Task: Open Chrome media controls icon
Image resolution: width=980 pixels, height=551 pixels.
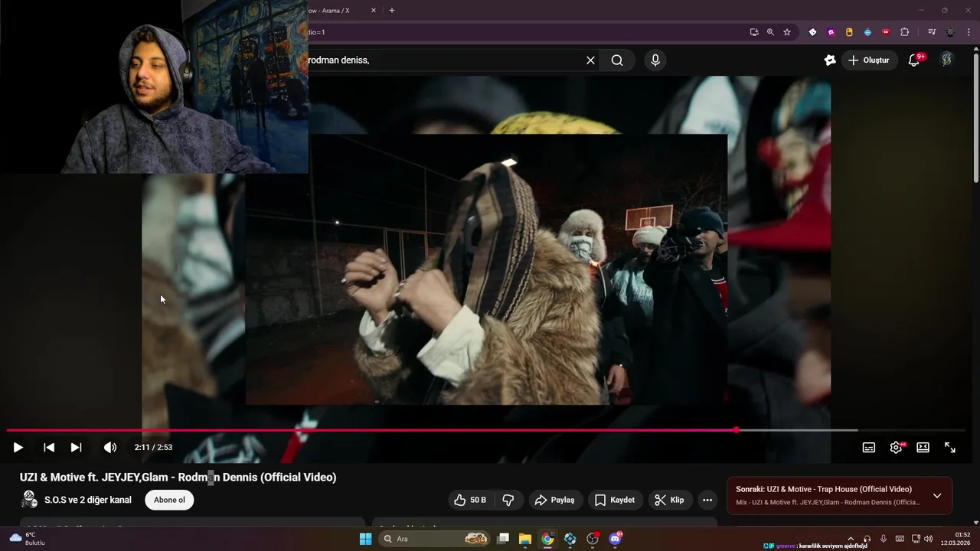Action: (x=932, y=32)
